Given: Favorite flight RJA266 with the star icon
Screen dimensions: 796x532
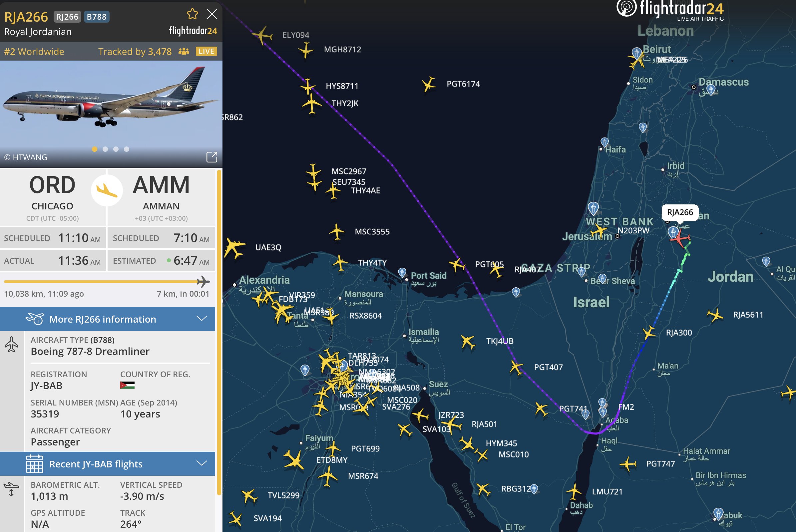Looking at the screenshot, I should pyautogui.click(x=192, y=14).
